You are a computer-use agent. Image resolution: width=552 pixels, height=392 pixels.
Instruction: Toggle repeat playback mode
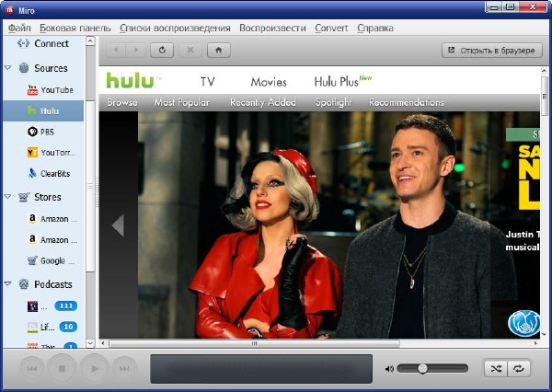(520, 368)
